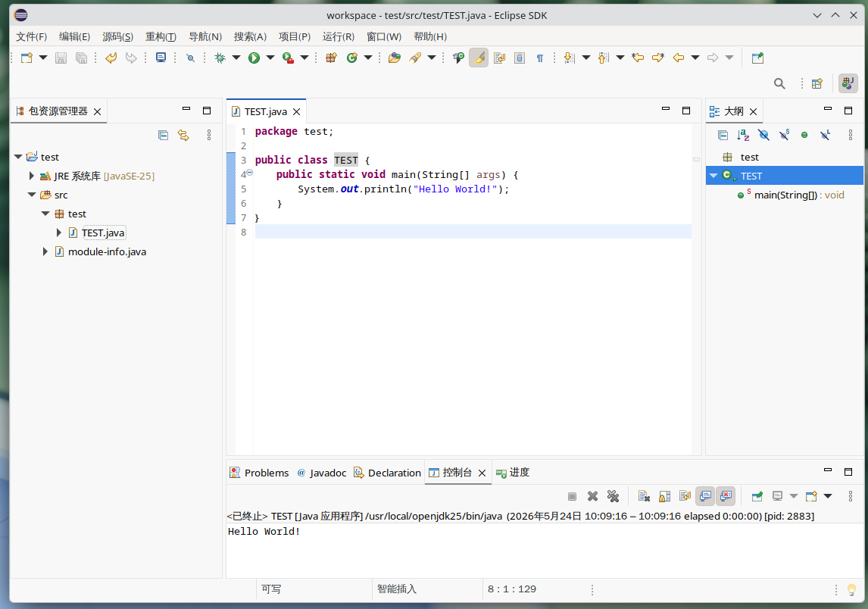This screenshot has width=868, height=609.
Task: Click the Coverage run icon
Action: pyautogui.click(x=288, y=58)
